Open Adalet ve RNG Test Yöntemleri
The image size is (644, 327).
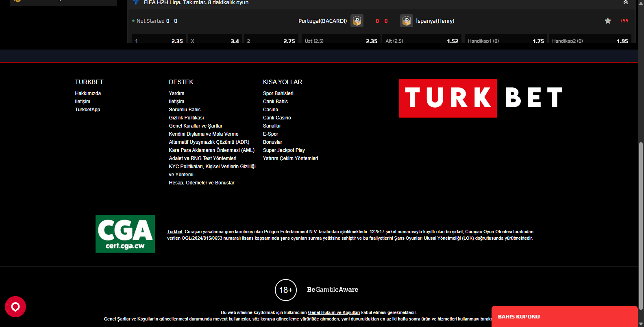(x=202, y=158)
